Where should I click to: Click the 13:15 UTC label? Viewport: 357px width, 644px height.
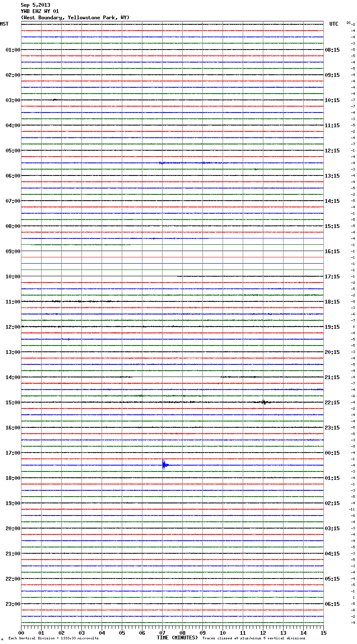tap(332, 176)
